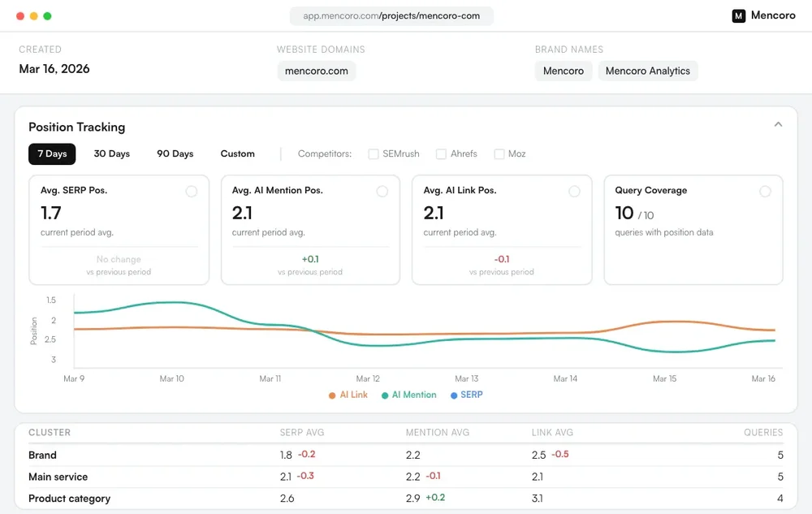812x514 pixels.
Task: Click the green macOS maximize button
Action: [x=47, y=16]
